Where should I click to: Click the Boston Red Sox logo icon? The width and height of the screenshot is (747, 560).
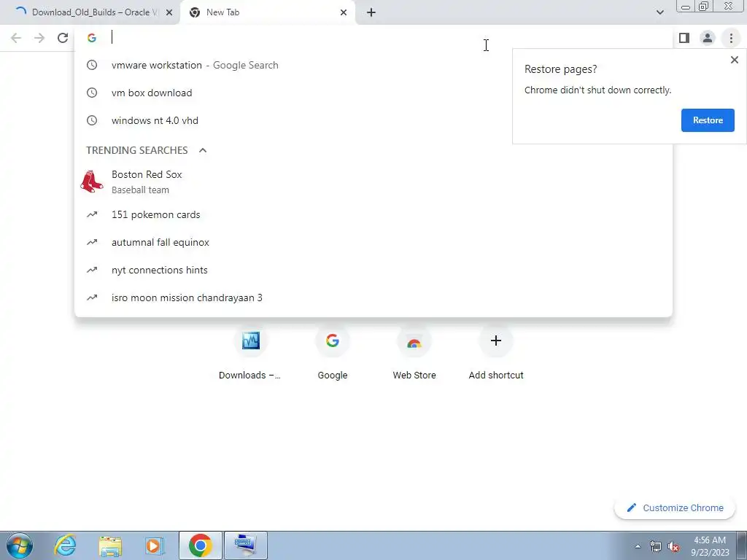pos(92,182)
